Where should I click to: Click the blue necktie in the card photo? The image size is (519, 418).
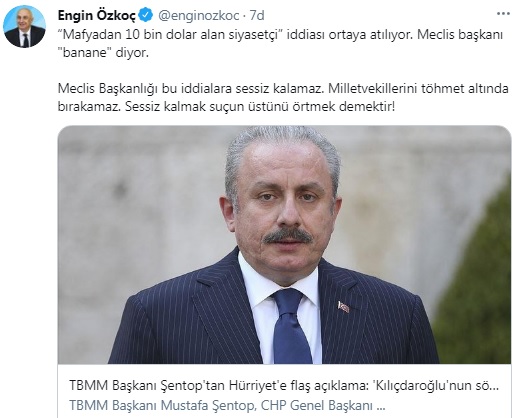point(290,326)
